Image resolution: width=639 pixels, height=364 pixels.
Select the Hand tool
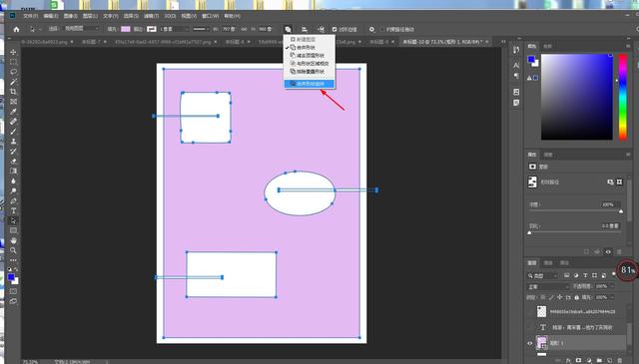click(x=13, y=240)
